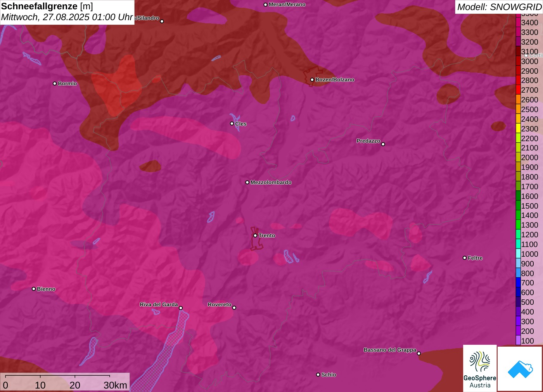Click the Rovereto location marker
This screenshot has width=543, height=392.
pos(234,307)
